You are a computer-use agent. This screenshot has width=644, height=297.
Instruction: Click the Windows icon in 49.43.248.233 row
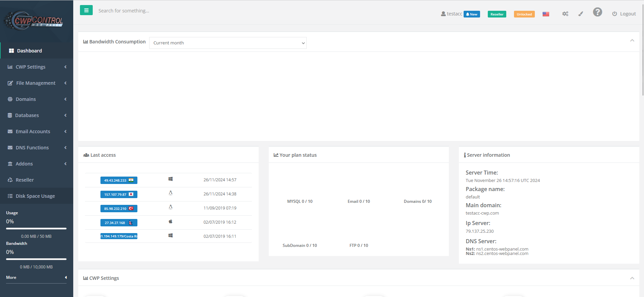[171, 179]
